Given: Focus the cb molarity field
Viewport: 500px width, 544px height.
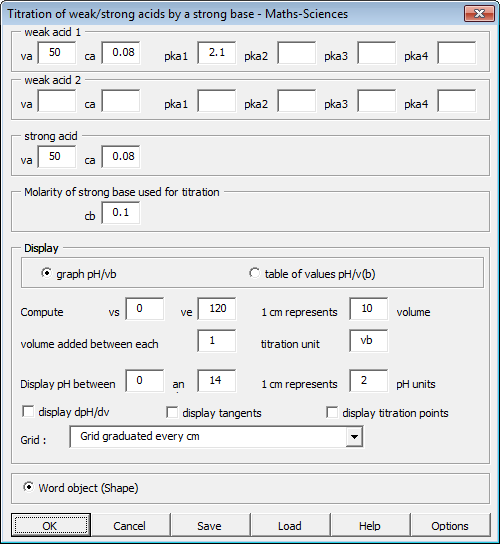Looking at the screenshot, I should [121, 213].
